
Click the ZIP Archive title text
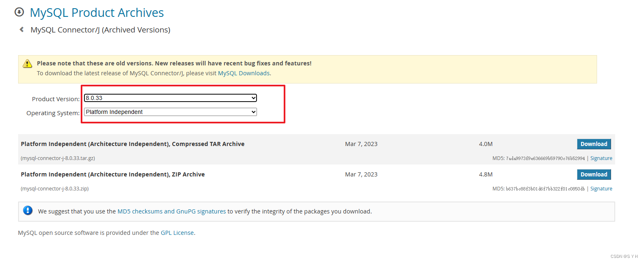pos(113,174)
